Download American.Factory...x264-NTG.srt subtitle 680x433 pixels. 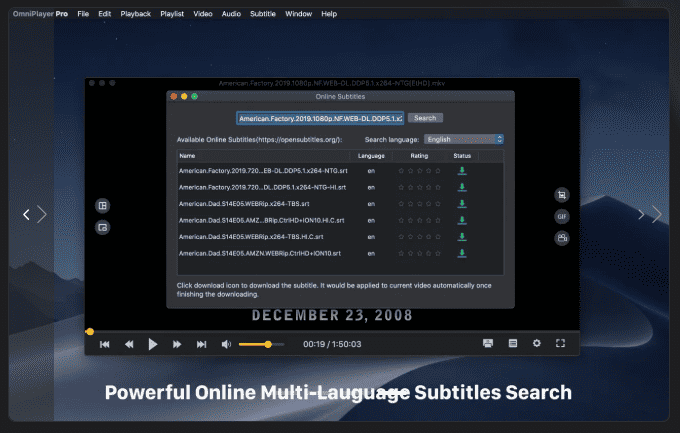(462, 171)
